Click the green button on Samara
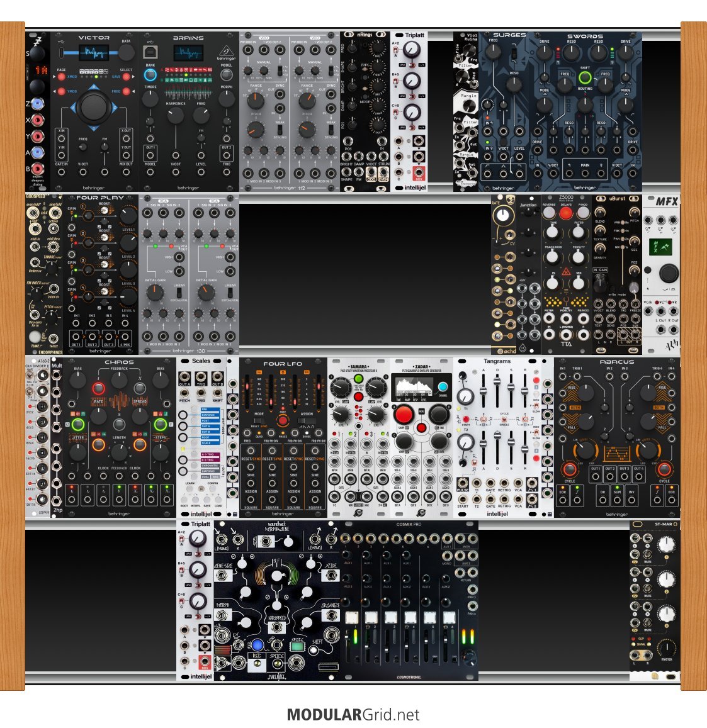Screen dimensions: 707x728 click(358, 379)
